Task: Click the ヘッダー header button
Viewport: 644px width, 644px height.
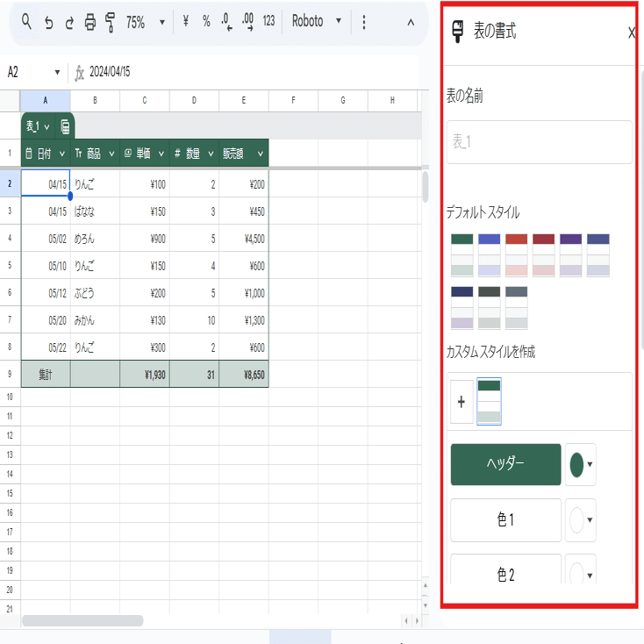Action: point(505,464)
